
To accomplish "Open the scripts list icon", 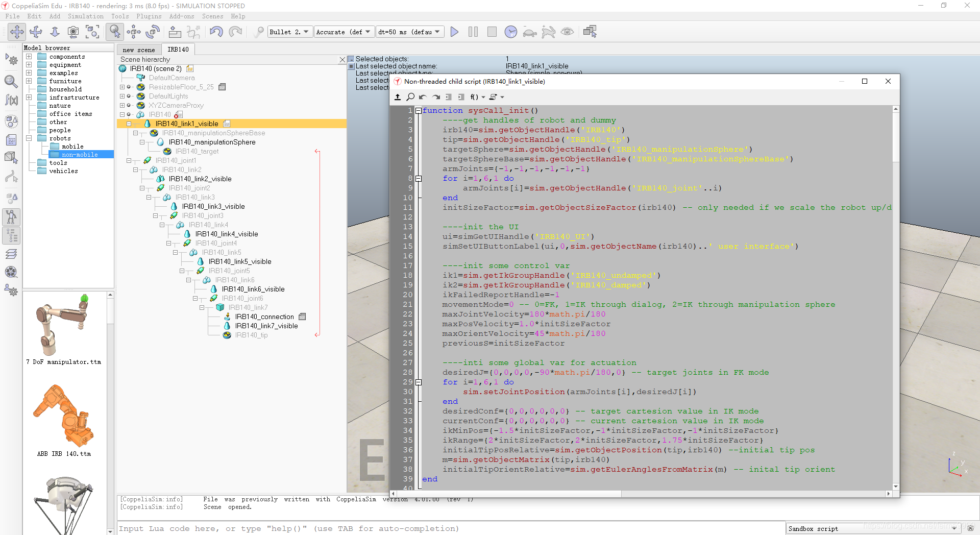I will [11, 140].
